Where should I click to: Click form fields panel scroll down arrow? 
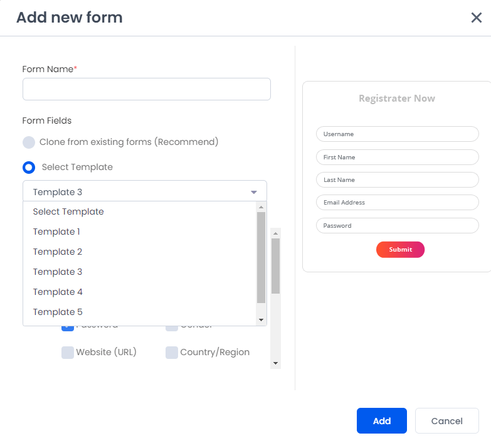(x=275, y=363)
